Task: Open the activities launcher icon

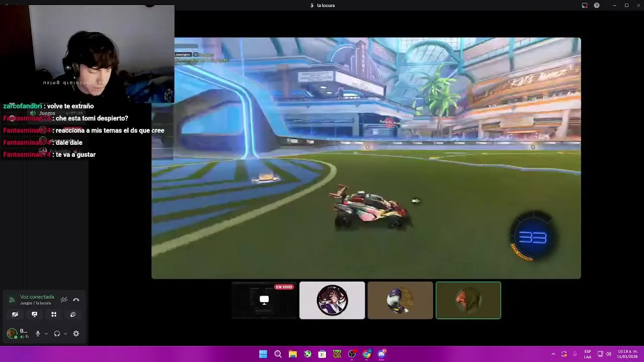Action: click(54, 314)
